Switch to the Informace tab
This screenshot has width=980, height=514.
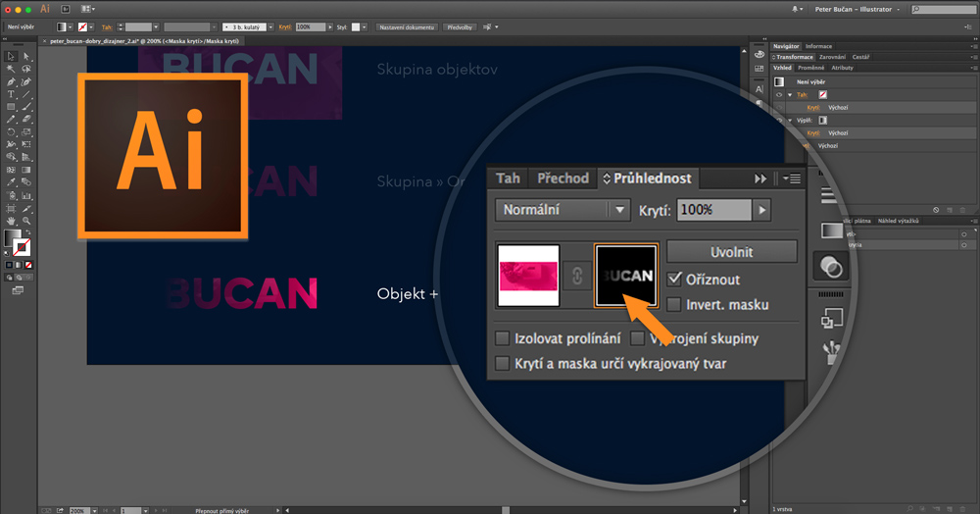click(x=818, y=46)
